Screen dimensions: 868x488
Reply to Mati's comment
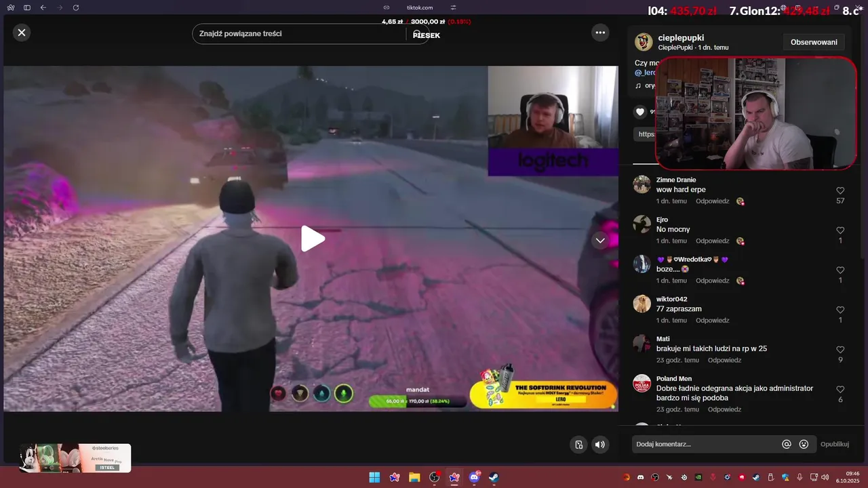click(724, 360)
